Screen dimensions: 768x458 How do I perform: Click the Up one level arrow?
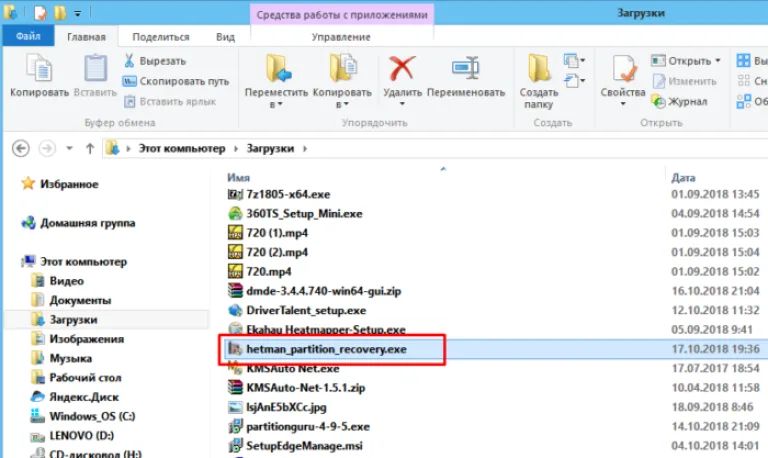tap(90, 148)
